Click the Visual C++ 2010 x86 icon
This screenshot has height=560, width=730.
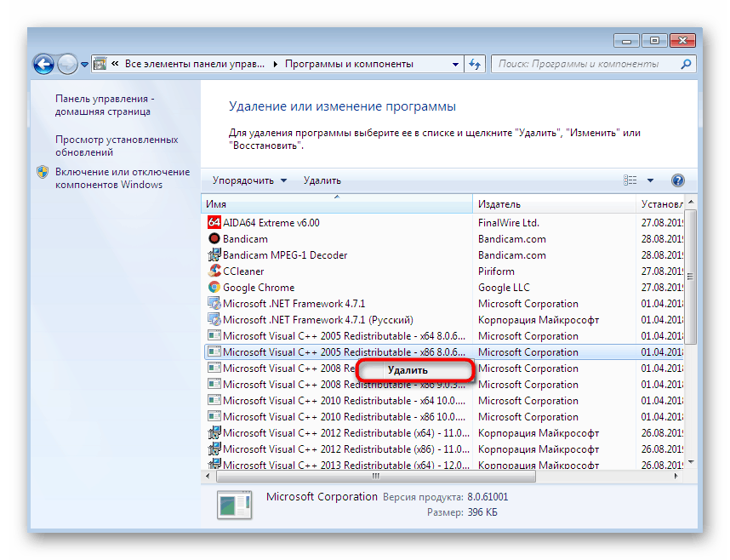point(214,416)
